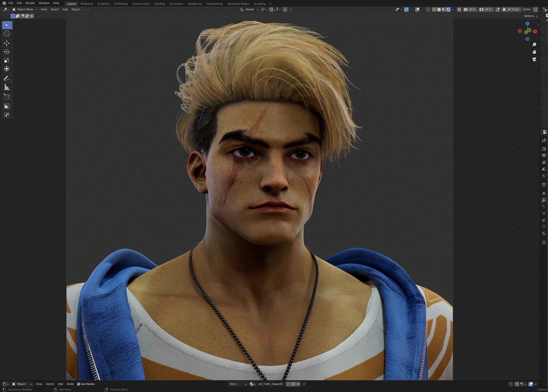
Task: Choose the Measure tool
Action: tap(7, 87)
